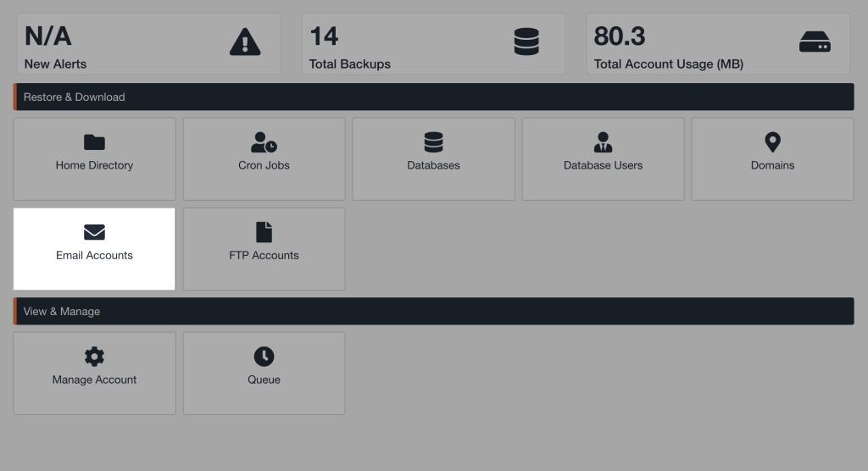This screenshot has height=471, width=868.
Task: Click the New Alerts label text
Action: (x=55, y=64)
